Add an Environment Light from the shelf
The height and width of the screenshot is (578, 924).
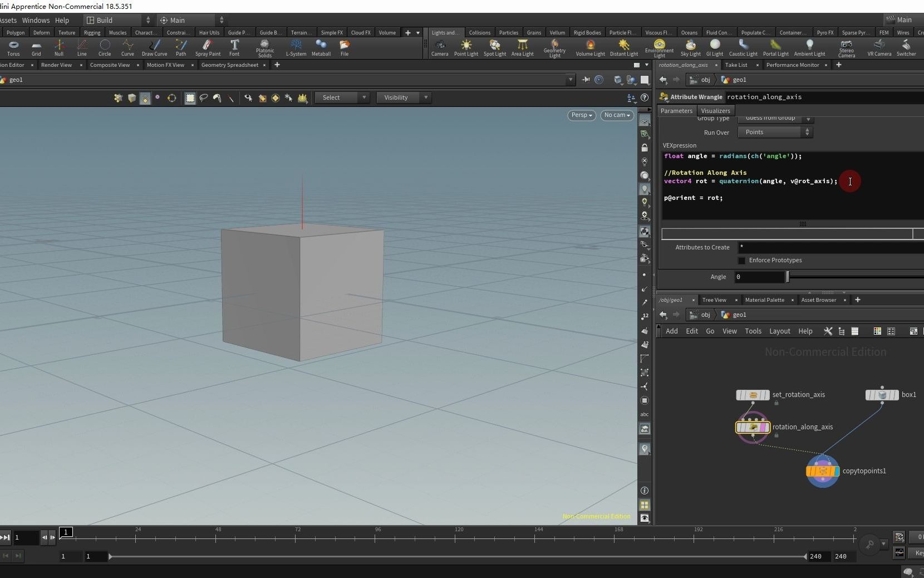[659, 48]
